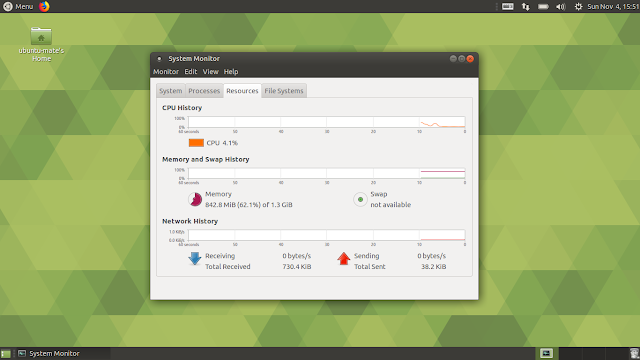Click the green Swap color picker
This screenshot has height=360, width=640.
[x=360, y=199]
